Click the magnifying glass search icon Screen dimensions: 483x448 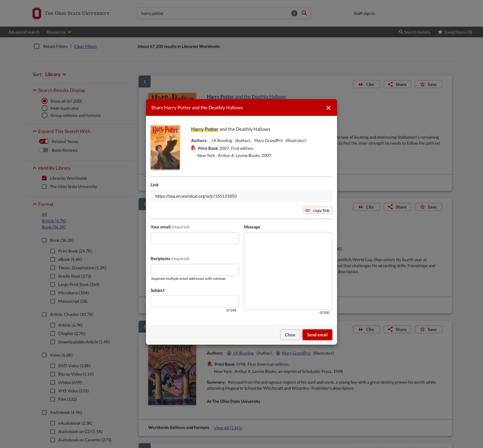click(305, 13)
